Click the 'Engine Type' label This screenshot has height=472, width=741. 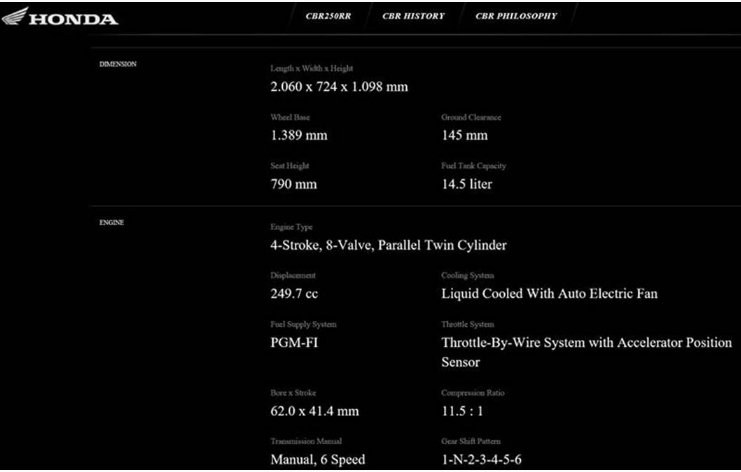[x=291, y=227]
